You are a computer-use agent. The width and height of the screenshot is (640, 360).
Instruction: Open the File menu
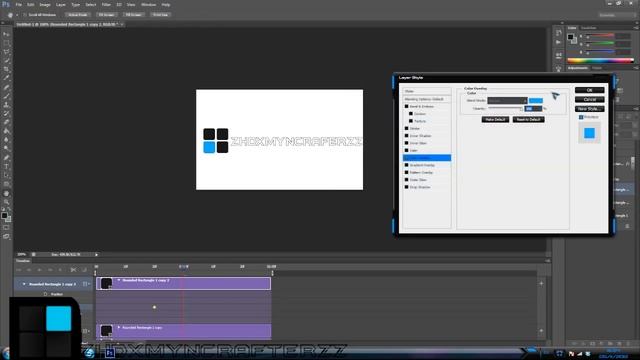click(19, 4)
